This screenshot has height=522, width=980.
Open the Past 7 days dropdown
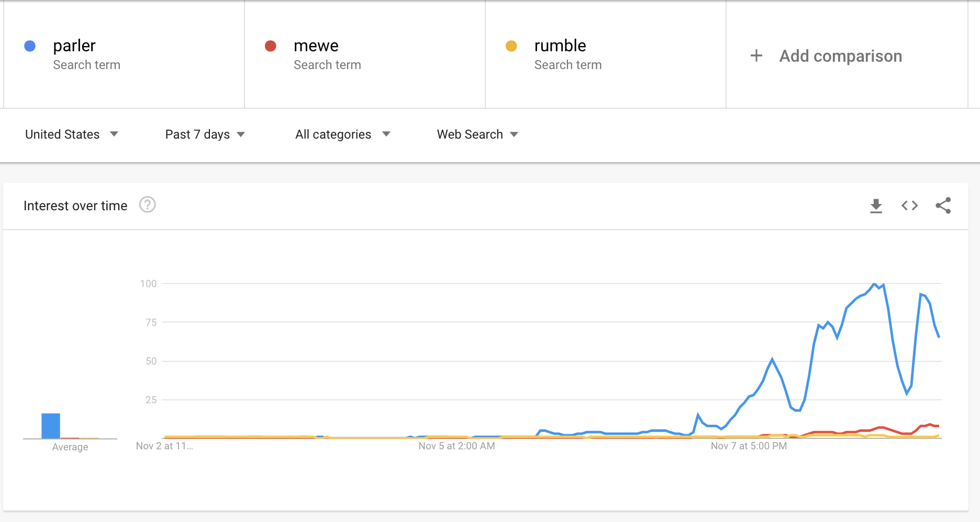(x=205, y=134)
